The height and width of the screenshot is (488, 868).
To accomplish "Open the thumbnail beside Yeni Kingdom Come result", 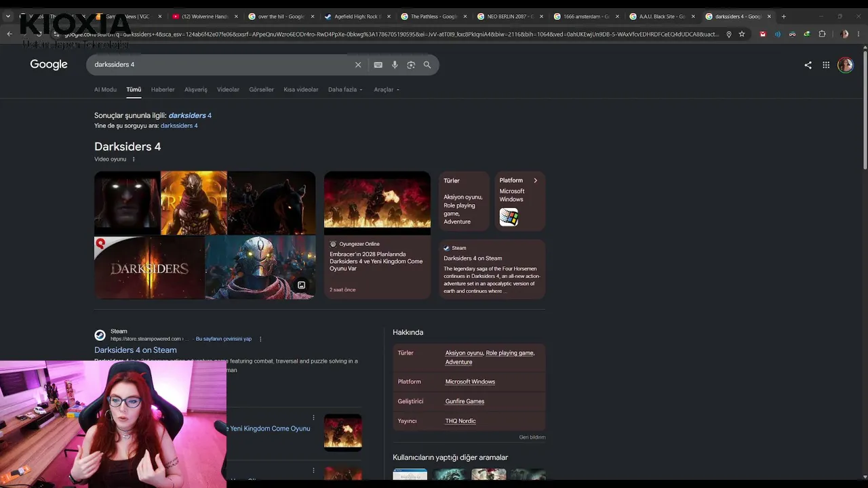I will pyautogui.click(x=343, y=431).
